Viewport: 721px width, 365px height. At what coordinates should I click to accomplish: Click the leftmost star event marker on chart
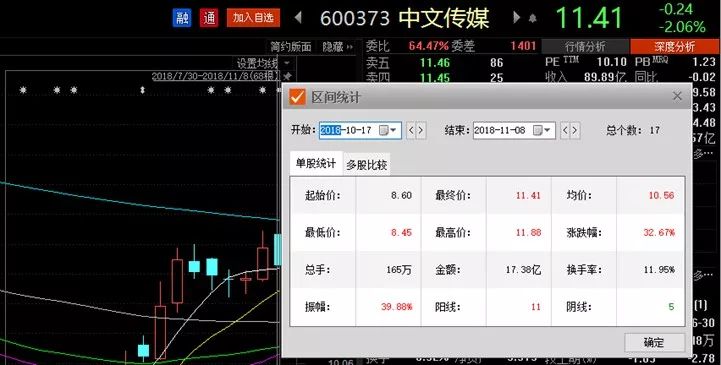click(x=23, y=90)
